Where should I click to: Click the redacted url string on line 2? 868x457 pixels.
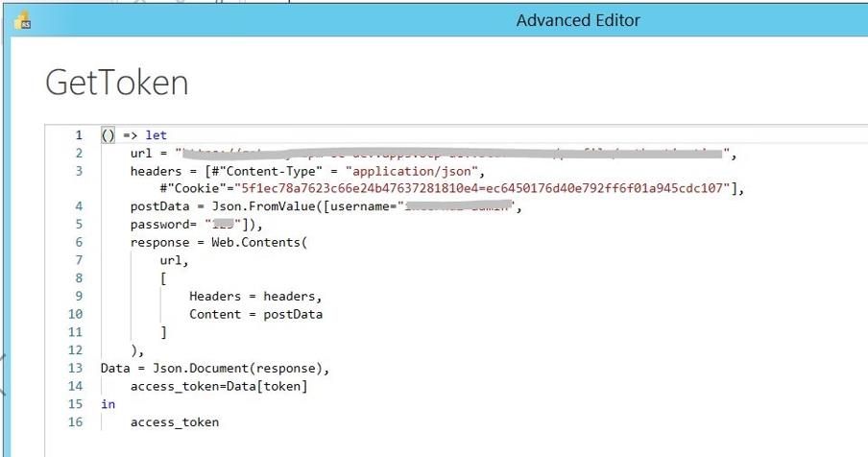click(x=455, y=154)
